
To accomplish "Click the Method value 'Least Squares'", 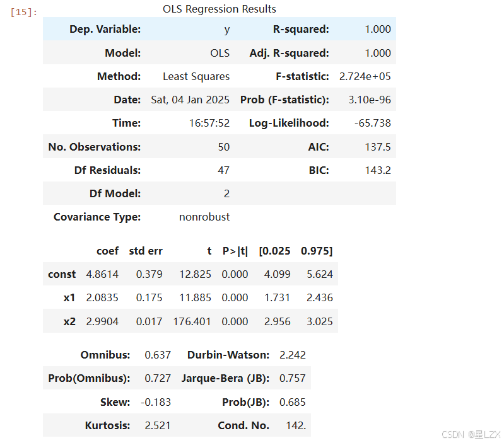I will pyautogui.click(x=196, y=76).
